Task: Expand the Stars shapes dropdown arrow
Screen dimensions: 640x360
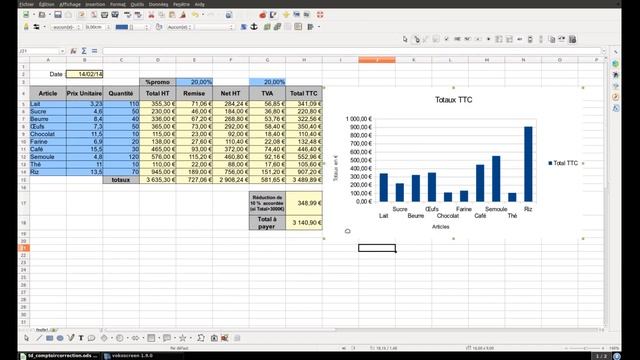Action: (x=190, y=338)
